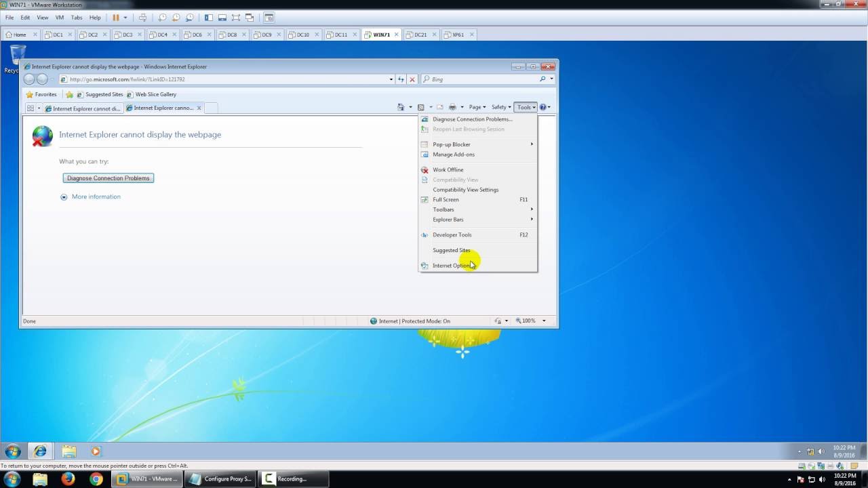Select Compatibility View Settings
Image resolution: width=868 pixels, height=488 pixels.
pyautogui.click(x=477, y=190)
